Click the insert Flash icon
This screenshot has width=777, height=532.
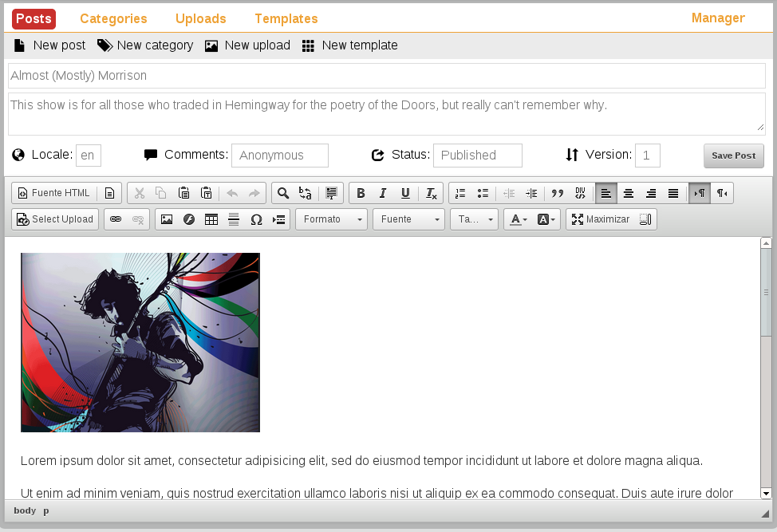(189, 219)
